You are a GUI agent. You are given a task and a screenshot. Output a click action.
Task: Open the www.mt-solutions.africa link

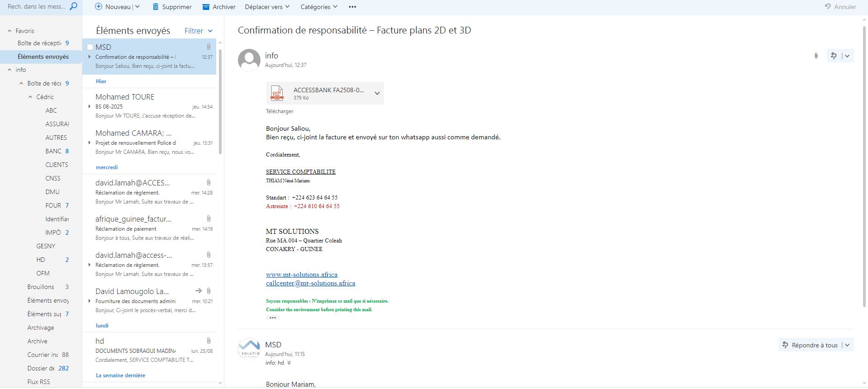point(301,275)
